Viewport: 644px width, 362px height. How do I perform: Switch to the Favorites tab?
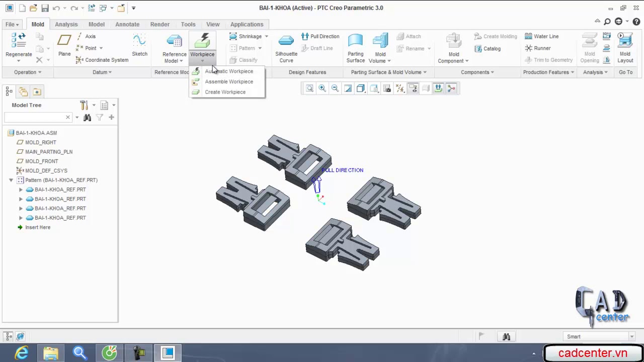[37, 92]
